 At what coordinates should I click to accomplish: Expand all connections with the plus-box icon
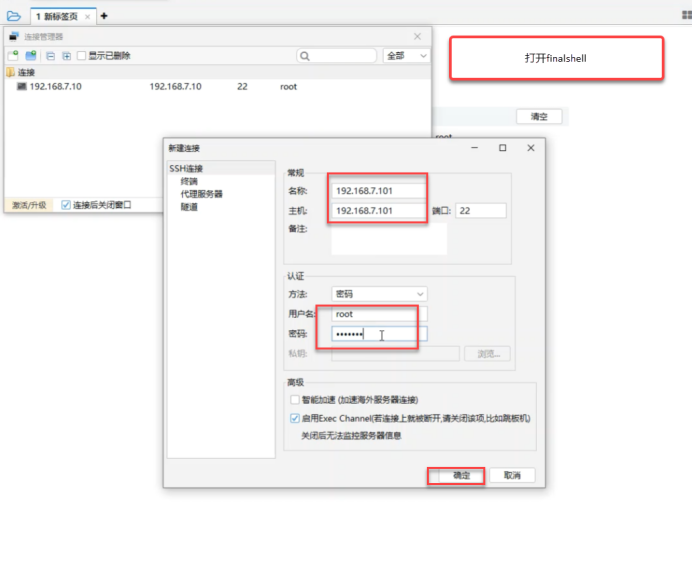tap(66, 56)
